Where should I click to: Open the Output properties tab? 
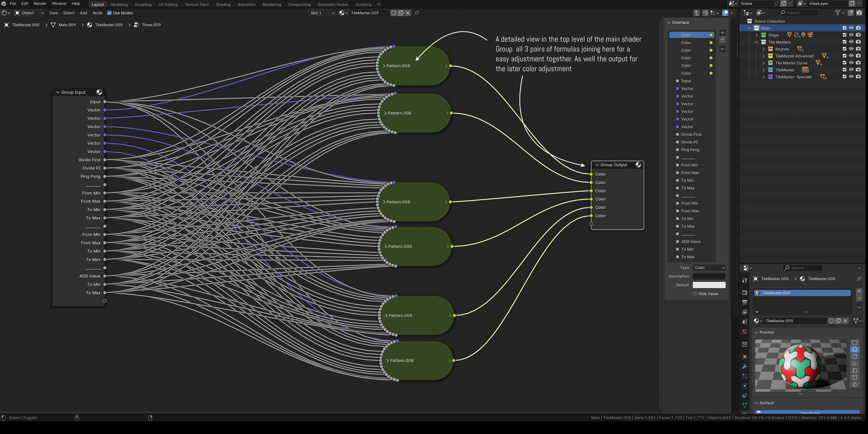point(745,302)
